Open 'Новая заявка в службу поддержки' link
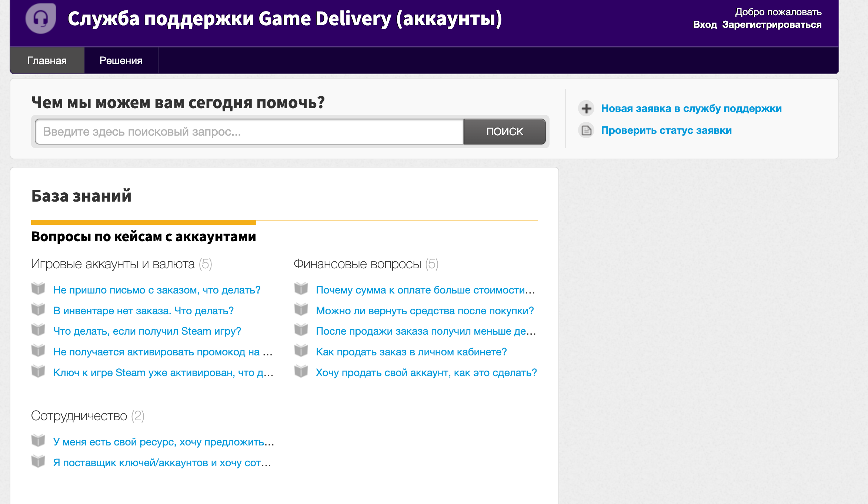The height and width of the screenshot is (504, 868). click(691, 109)
